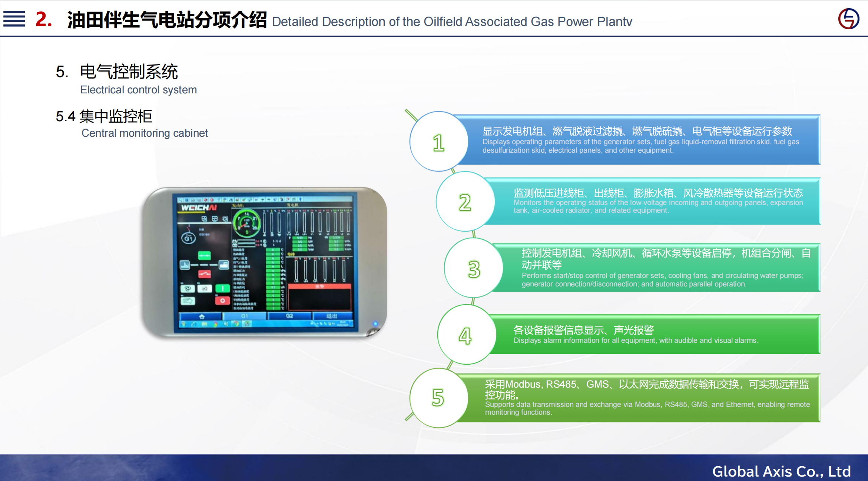Toggle the red breaker open switch
Screen dimensions: 868x481
pyautogui.click(x=204, y=274)
